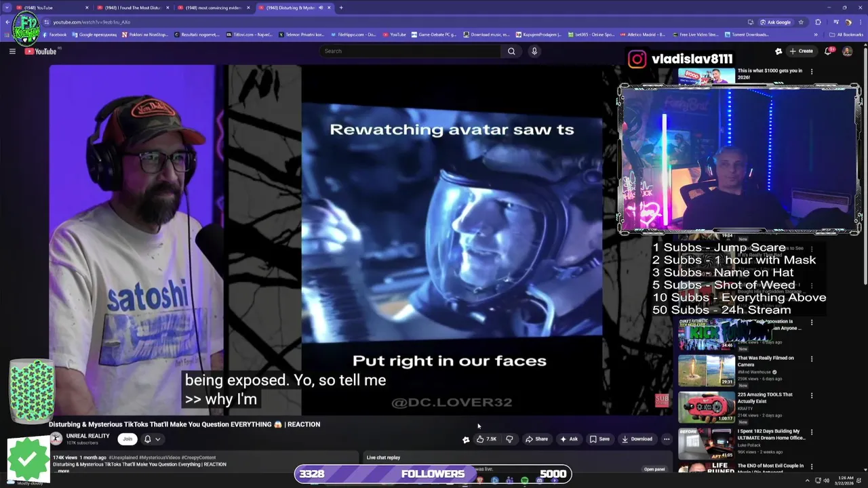Join the UNREAL REALITY channel
This screenshot has width=868, height=488.
(127, 439)
